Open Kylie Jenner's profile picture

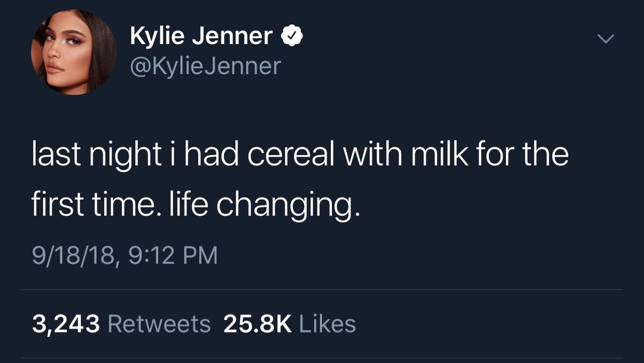coord(74,53)
